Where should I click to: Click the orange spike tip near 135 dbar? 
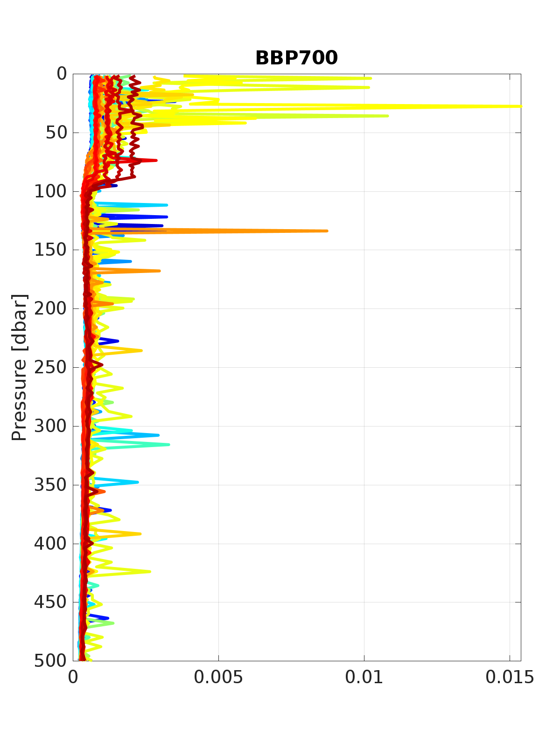click(327, 231)
